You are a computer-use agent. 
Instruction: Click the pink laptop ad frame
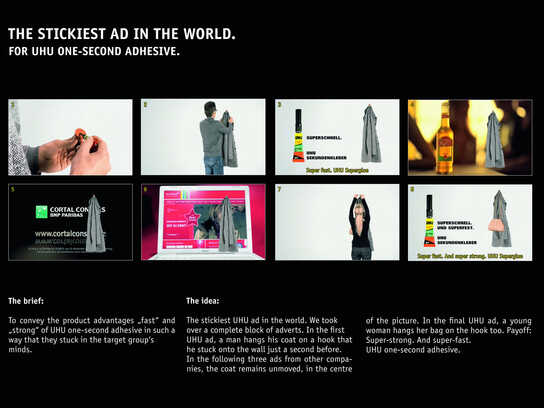[x=203, y=222]
